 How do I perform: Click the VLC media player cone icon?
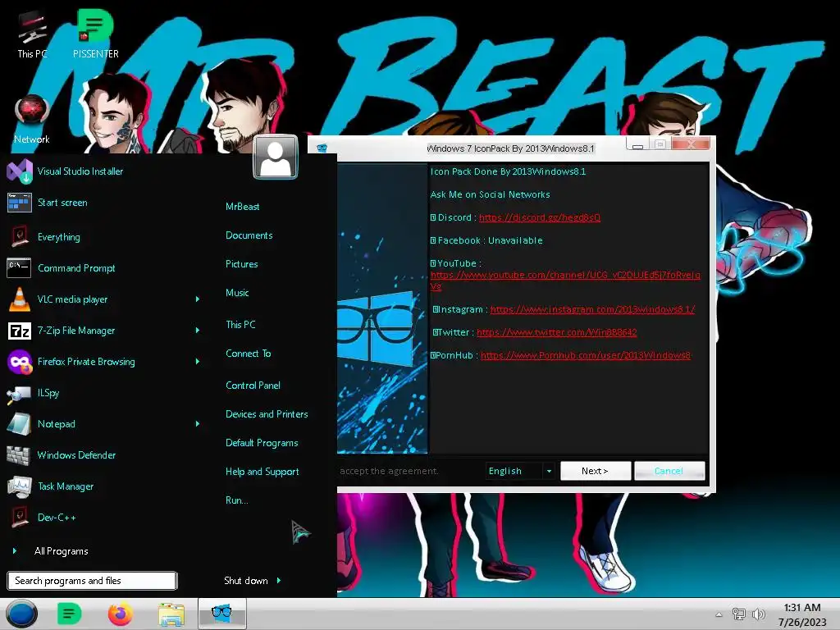pyautogui.click(x=20, y=299)
